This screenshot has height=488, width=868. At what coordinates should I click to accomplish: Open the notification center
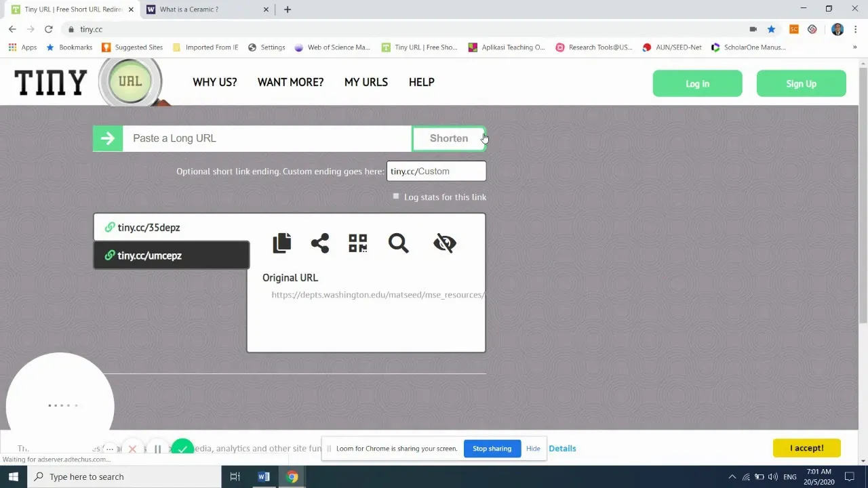[850, 476]
